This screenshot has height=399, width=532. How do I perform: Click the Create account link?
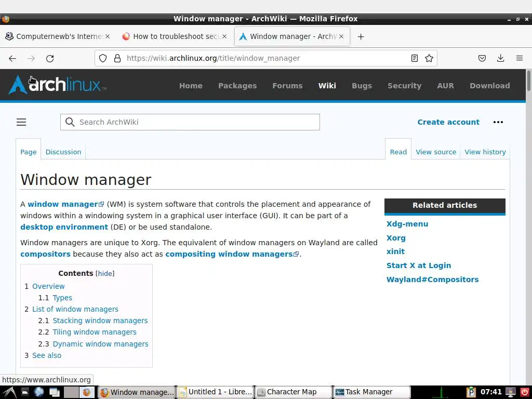tap(448, 122)
